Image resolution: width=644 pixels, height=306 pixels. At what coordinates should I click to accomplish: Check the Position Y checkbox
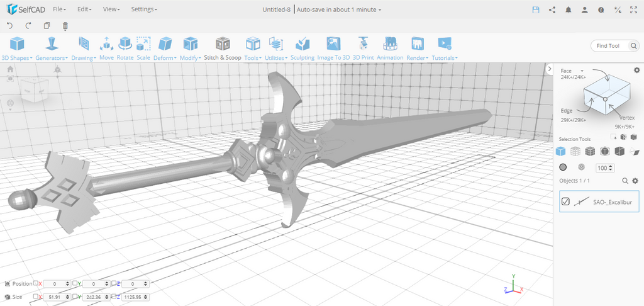click(75, 283)
